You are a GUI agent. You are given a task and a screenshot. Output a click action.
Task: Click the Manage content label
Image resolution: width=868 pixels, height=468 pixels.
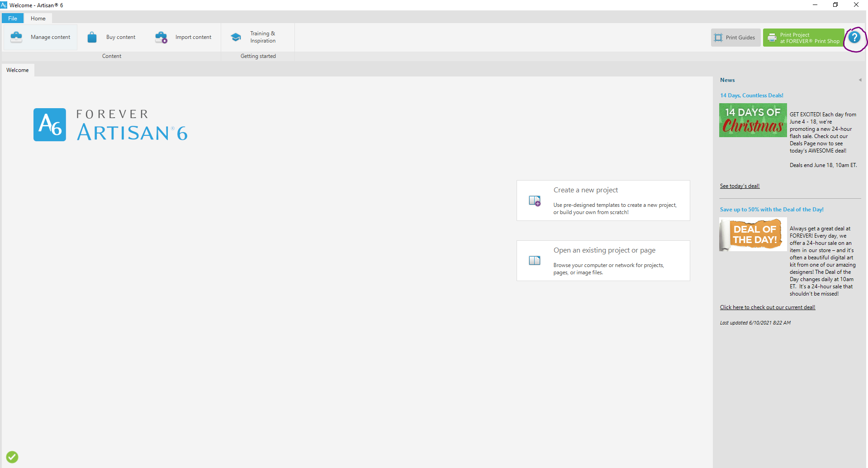[x=50, y=37]
